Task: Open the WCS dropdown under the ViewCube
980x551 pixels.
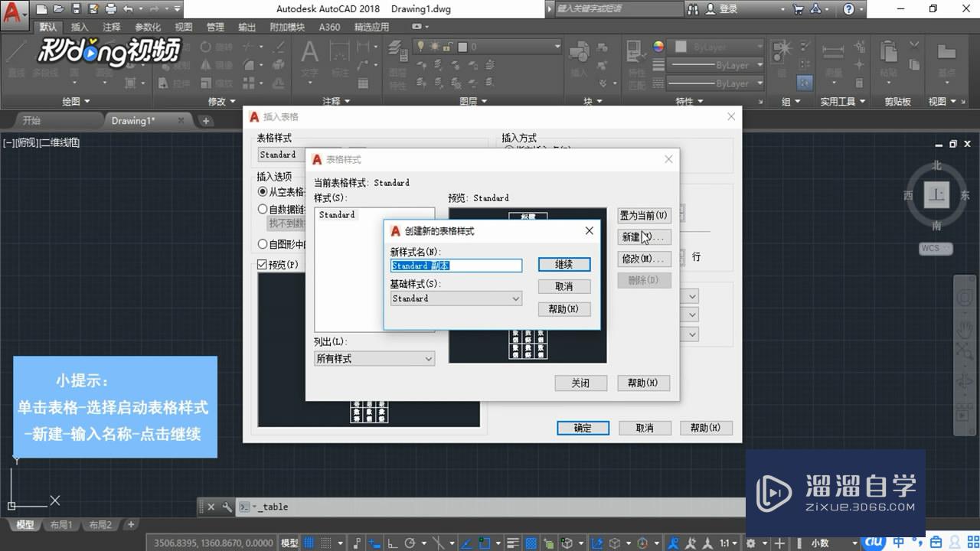Action: coord(936,248)
